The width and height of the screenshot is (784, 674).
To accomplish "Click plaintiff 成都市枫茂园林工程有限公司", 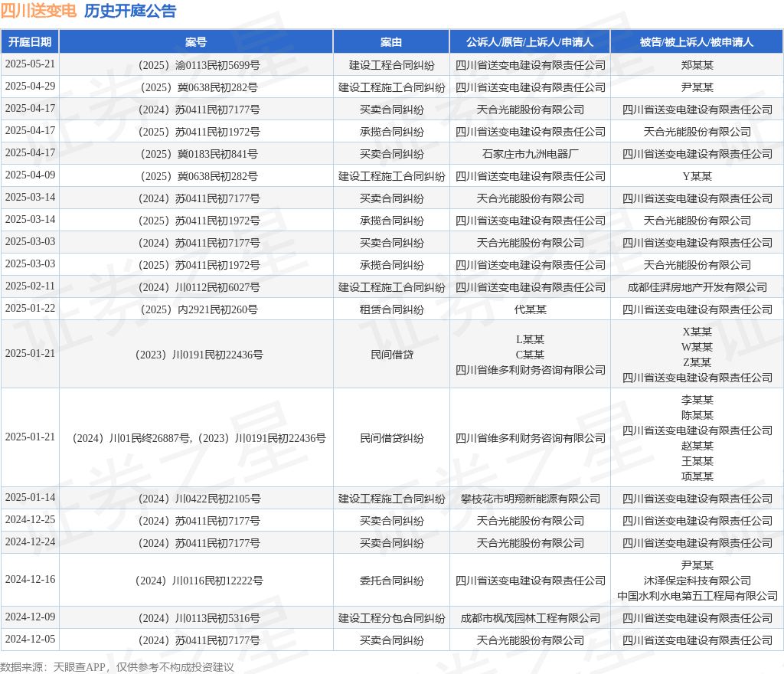I will click(x=530, y=618).
